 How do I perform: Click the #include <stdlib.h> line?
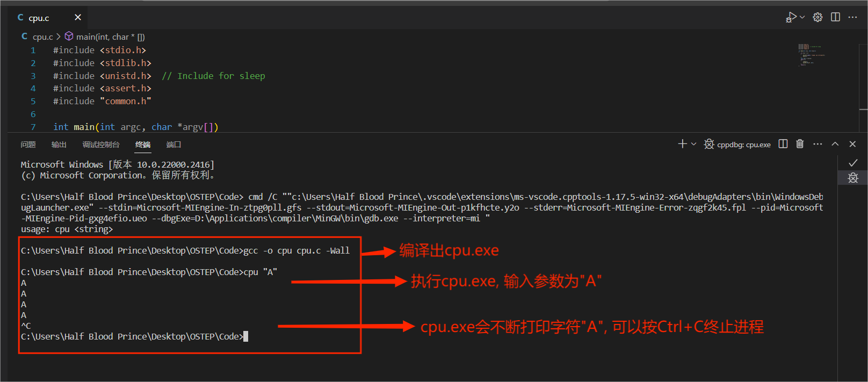102,63
